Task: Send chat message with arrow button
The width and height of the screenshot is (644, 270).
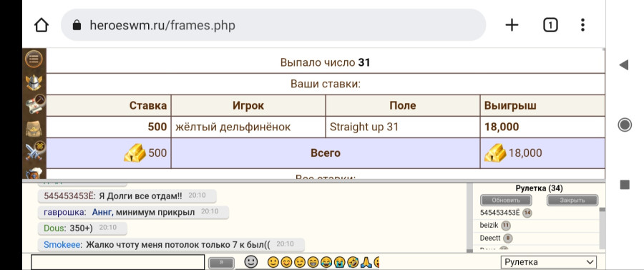Action: coord(221,263)
